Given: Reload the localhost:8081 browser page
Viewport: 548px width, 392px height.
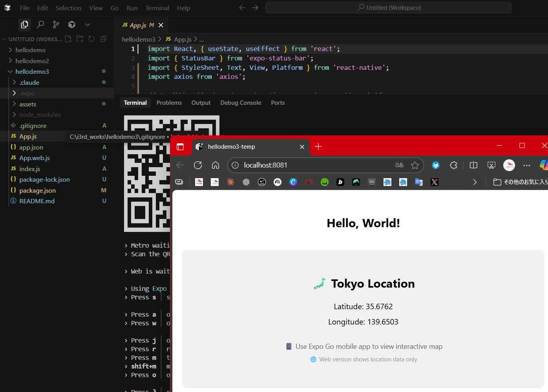Looking at the screenshot, I should [198, 165].
